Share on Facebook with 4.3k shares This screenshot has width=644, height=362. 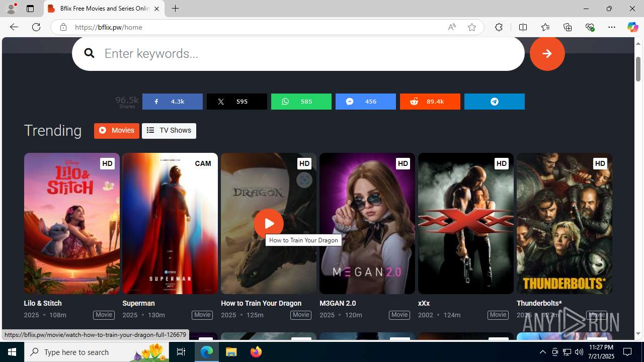(x=172, y=102)
